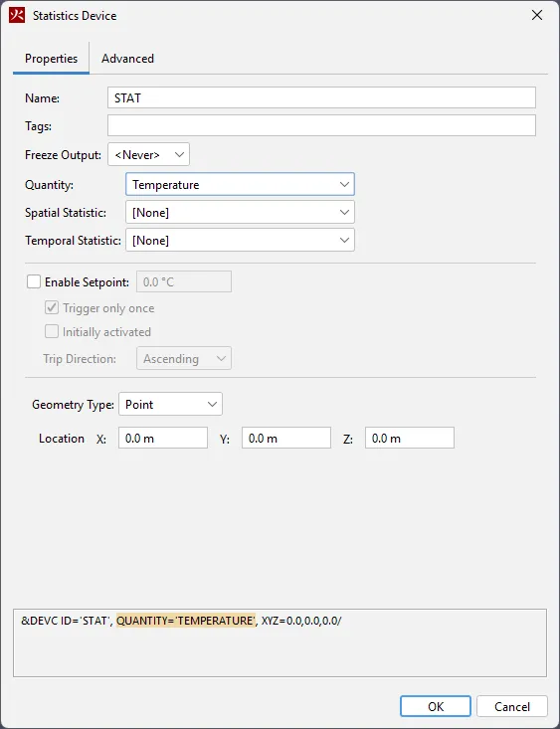Click the Location Z input field
Image resolution: width=560 pixels, height=729 pixels.
click(409, 438)
